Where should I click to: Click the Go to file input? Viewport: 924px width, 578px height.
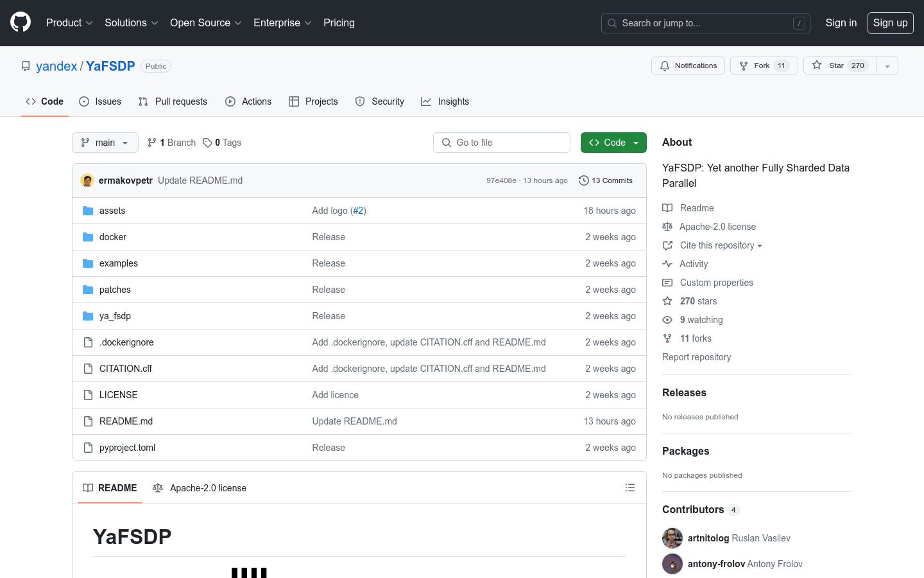point(502,143)
